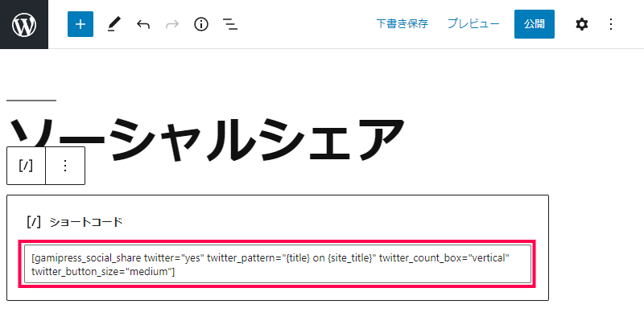Select the pencil Tools icon
The width and height of the screenshot is (644, 329).
(x=114, y=25)
